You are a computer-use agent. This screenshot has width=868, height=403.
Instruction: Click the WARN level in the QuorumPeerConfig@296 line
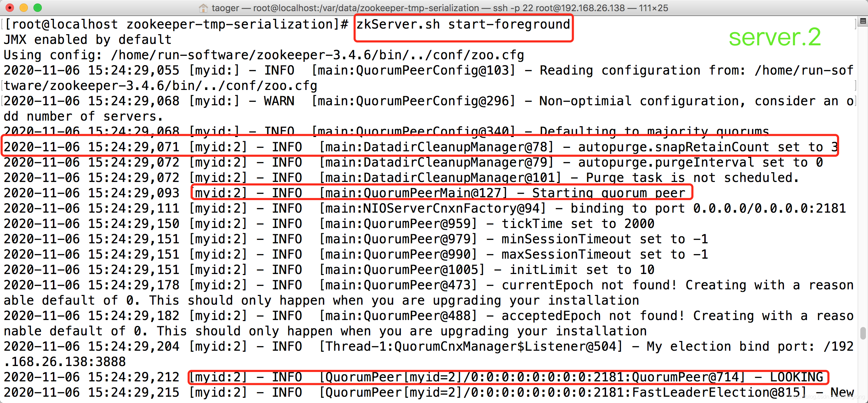[x=279, y=101]
